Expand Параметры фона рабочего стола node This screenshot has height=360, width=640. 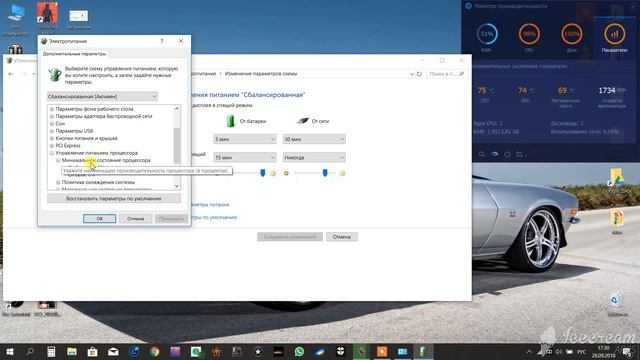click(x=52, y=109)
